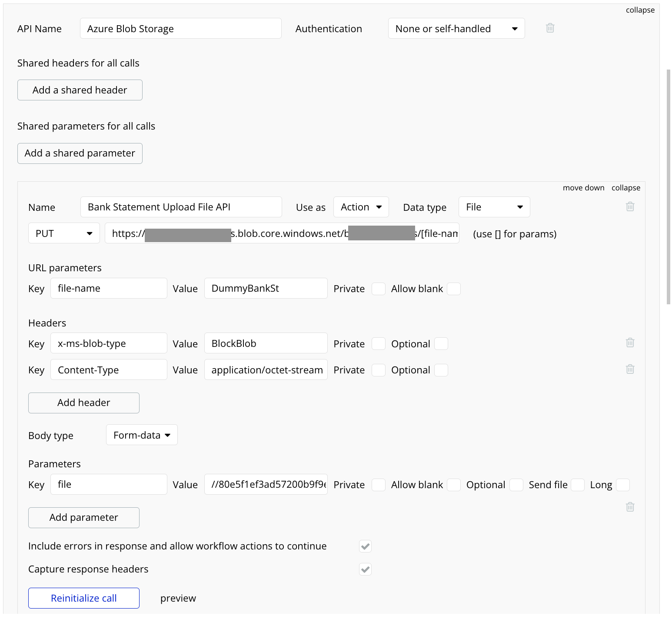Remove the x-ms-blob-type header row
This screenshot has height=619, width=672.
click(x=630, y=343)
